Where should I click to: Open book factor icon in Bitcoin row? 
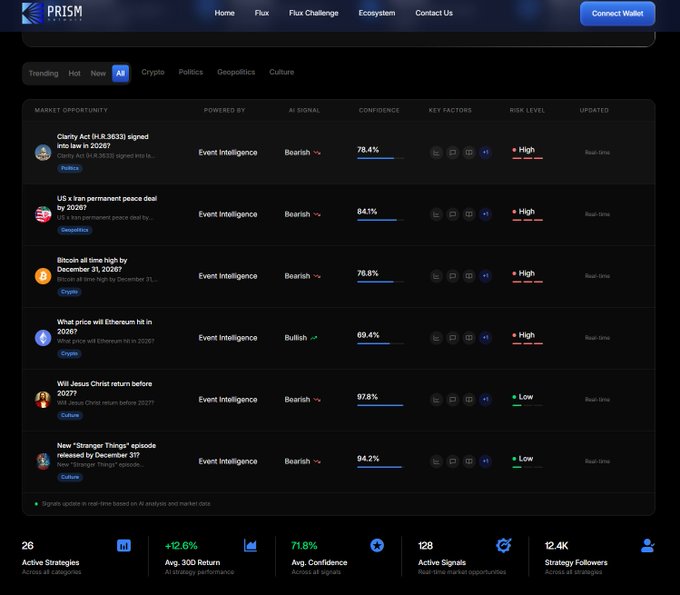469,276
